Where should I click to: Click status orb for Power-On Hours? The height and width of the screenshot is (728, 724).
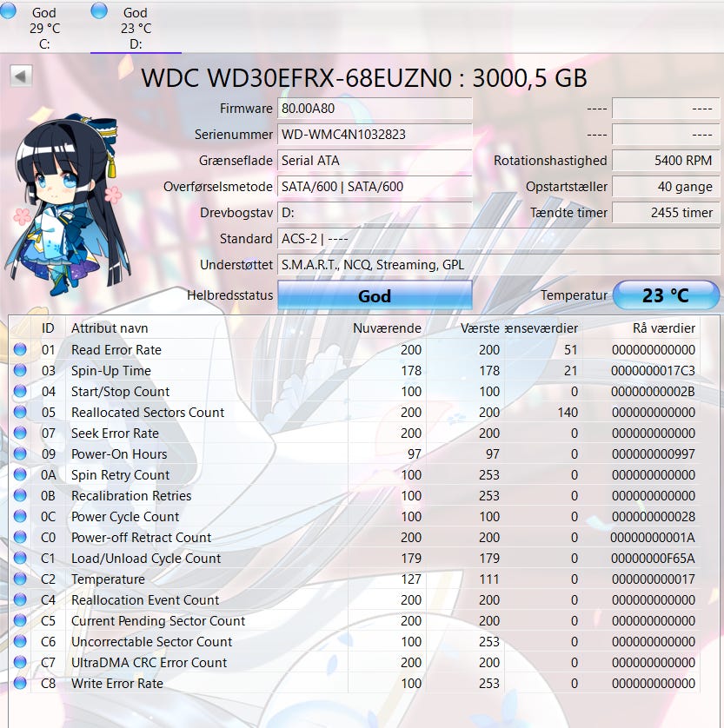pyautogui.click(x=20, y=453)
